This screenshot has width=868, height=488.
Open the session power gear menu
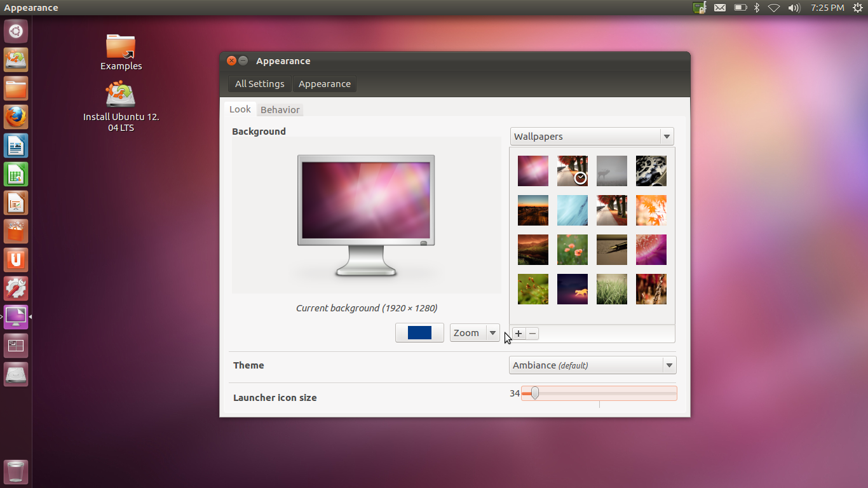[x=858, y=8]
